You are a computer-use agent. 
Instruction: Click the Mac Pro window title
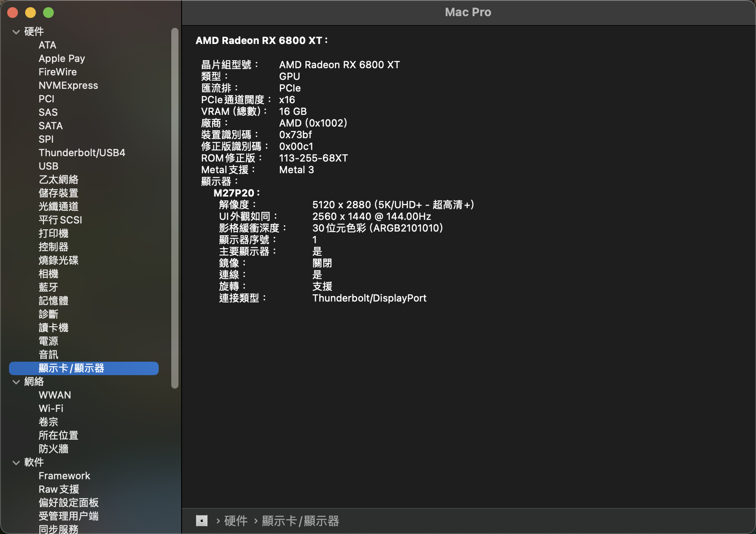click(x=468, y=13)
